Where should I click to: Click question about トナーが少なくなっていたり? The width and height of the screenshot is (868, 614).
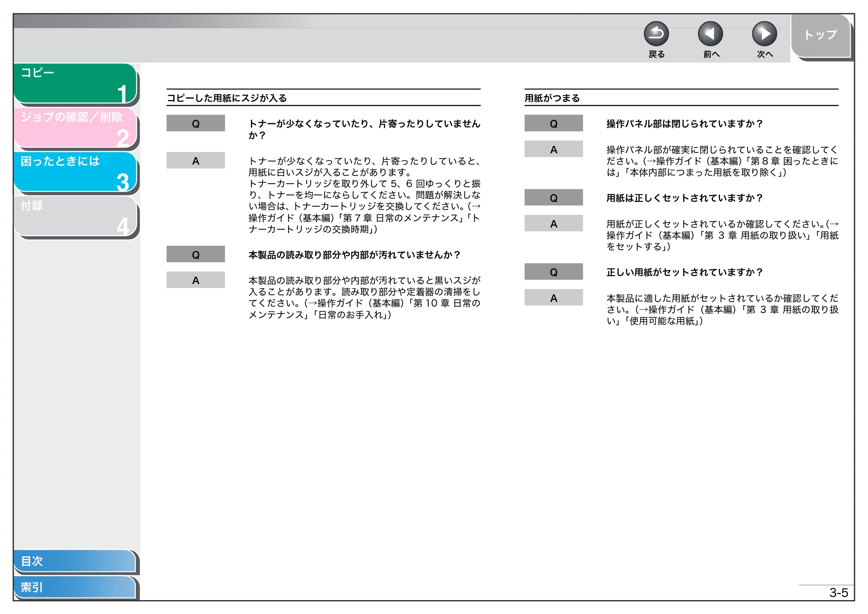[x=364, y=129]
